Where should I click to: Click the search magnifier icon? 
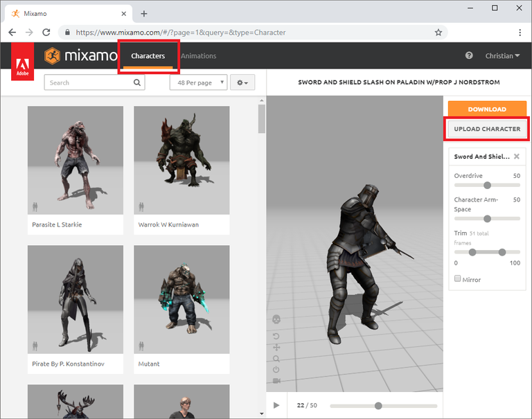[137, 82]
